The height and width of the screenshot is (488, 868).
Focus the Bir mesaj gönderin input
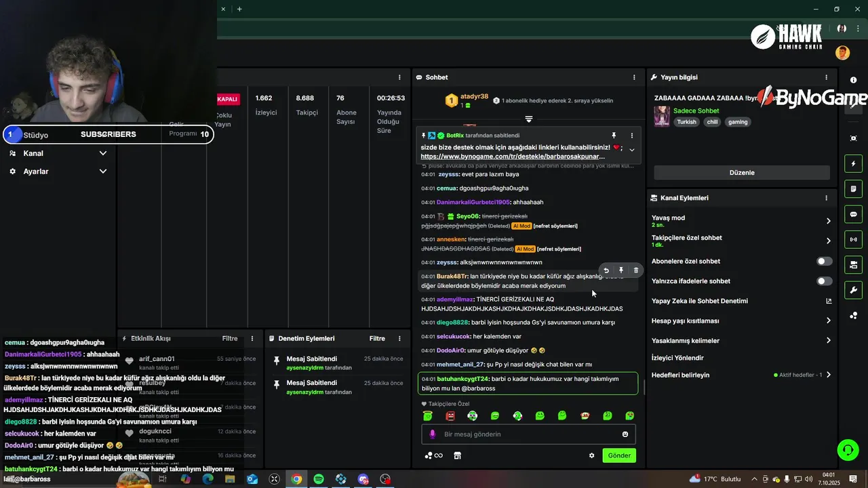click(x=529, y=434)
